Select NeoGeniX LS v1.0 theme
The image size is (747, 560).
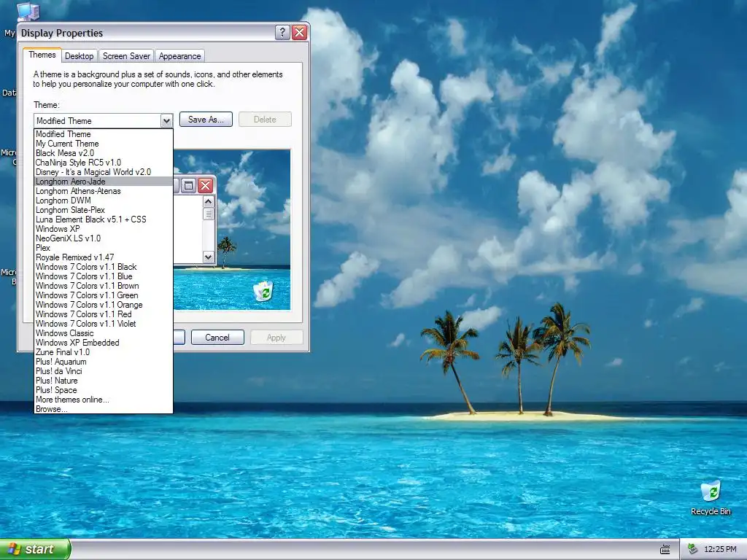(104, 238)
